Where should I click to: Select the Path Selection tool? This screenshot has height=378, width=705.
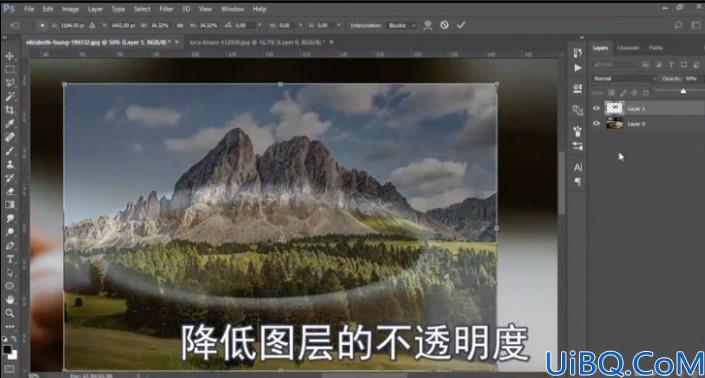9,272
